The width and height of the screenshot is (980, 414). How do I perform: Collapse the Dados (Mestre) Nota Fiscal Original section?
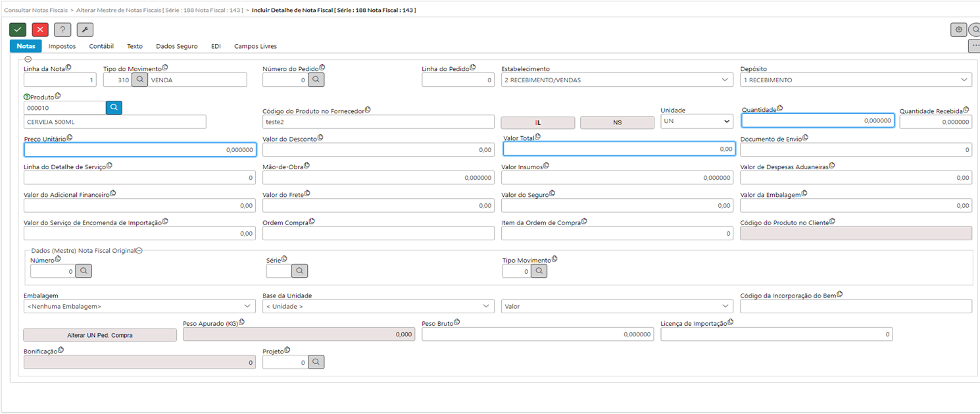[139, 251]
